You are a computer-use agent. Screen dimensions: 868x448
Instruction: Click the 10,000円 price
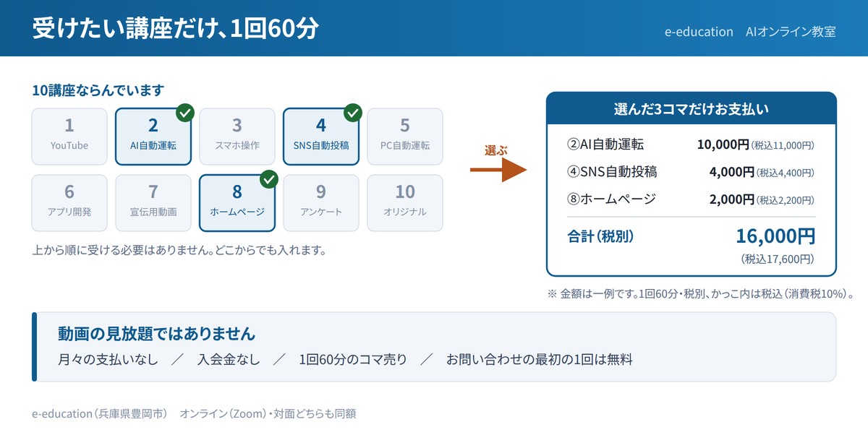point(723,145)
